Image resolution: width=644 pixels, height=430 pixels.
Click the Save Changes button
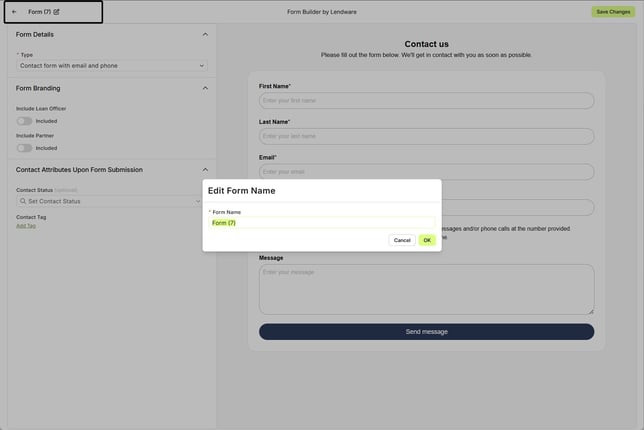[x=613, y=12]
